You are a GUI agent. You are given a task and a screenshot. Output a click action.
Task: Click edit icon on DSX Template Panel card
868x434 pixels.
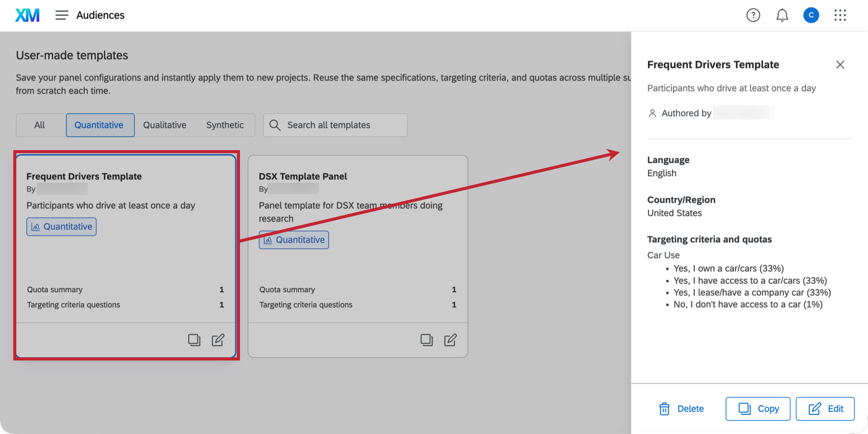[x=450, y=340]
